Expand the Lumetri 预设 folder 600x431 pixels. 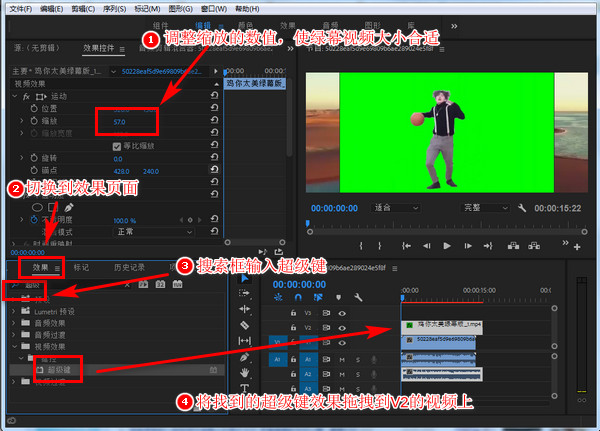(x=14, y=311)
